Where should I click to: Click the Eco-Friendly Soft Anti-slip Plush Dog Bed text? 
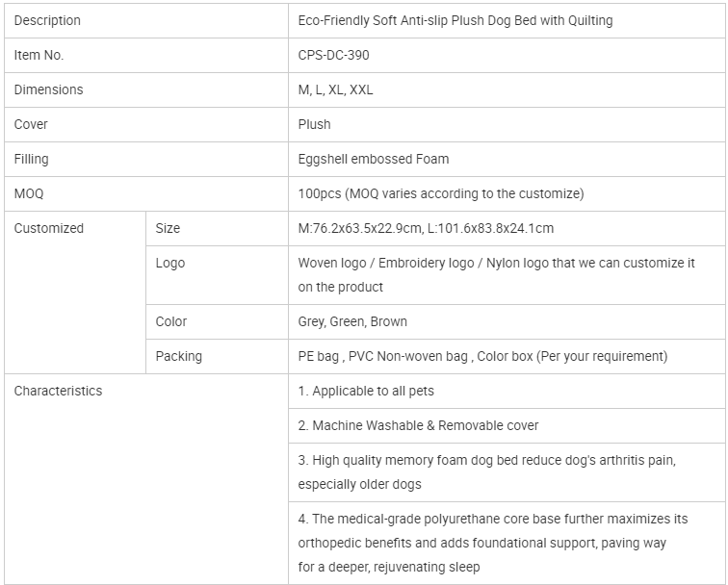click(455, 20)
